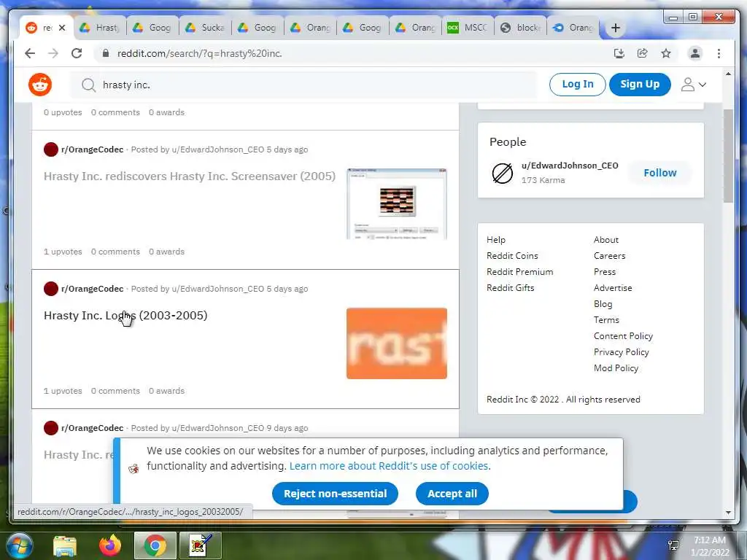Switch to the first Goog tab
Screen dimensions: 747x560
pyautogui.click(x=152, y=28)
